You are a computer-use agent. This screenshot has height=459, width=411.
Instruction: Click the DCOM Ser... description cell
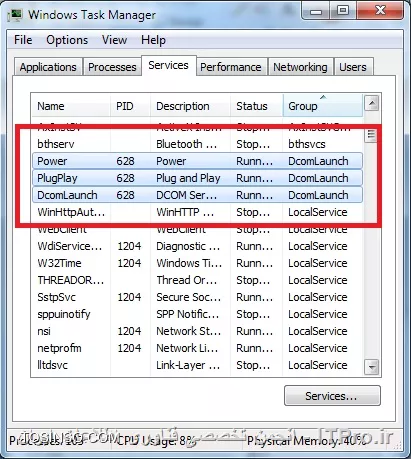coord(186,195)
